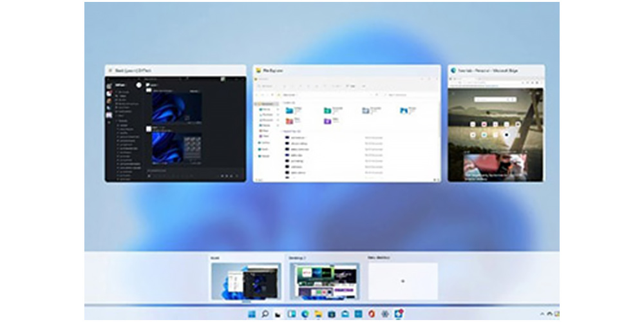Click the Task View icon on taskbar
Image resolution: width=644 pixels, height=322 pixels.
(278, 314)
